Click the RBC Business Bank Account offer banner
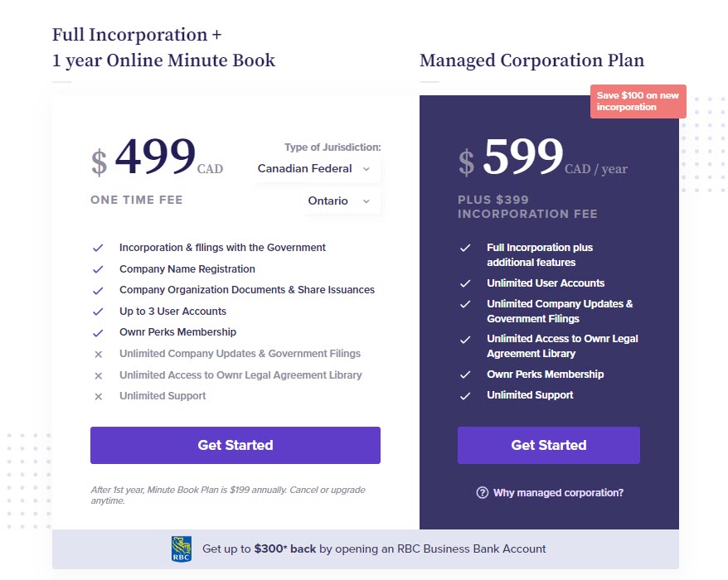 coord(365,549)
